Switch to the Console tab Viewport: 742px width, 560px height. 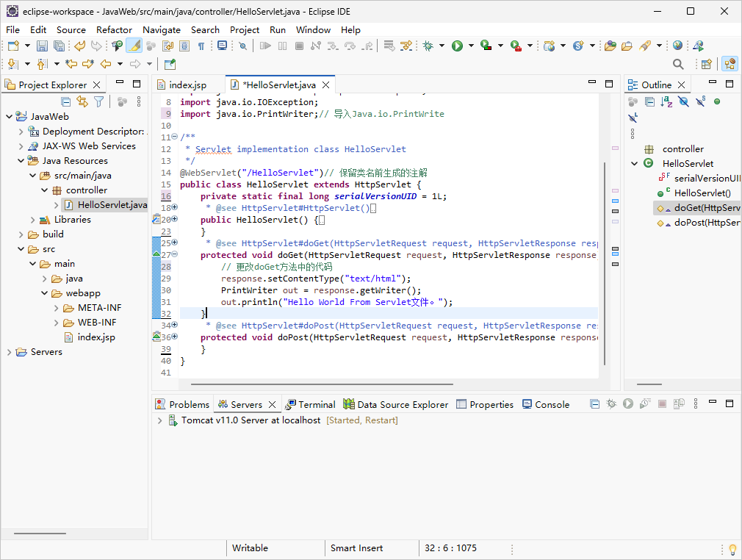(546, 405)
